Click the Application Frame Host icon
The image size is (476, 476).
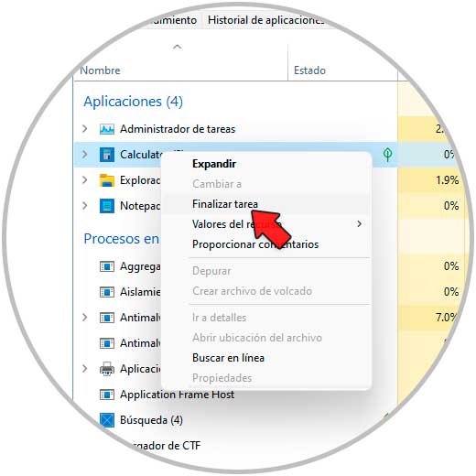(x=107, y=395)
